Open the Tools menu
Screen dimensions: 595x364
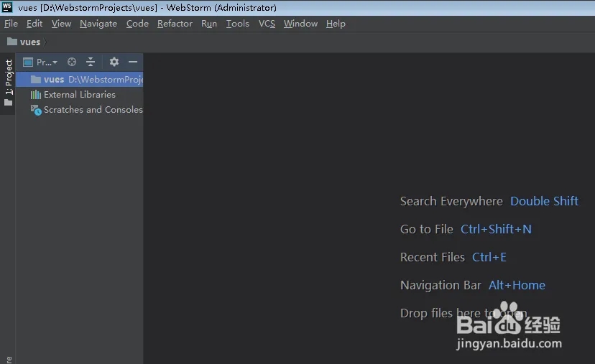[x=238, y=24]
